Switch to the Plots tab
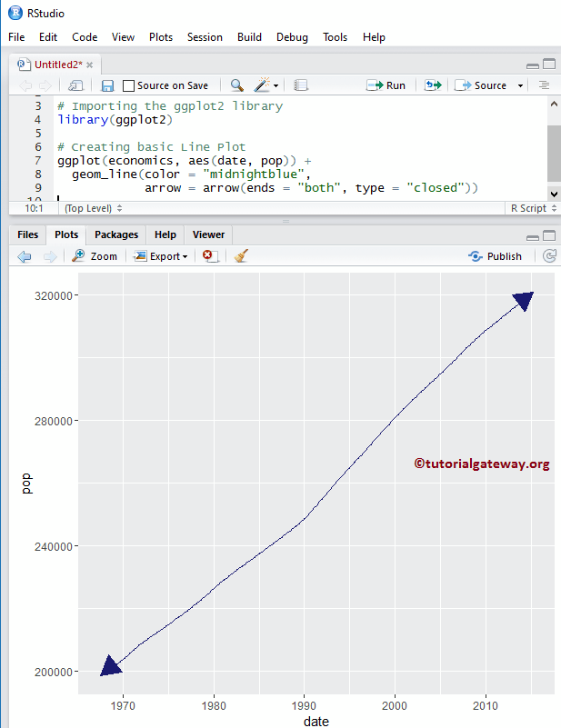Viewport: 561px width, 728px height. [66, 234]
